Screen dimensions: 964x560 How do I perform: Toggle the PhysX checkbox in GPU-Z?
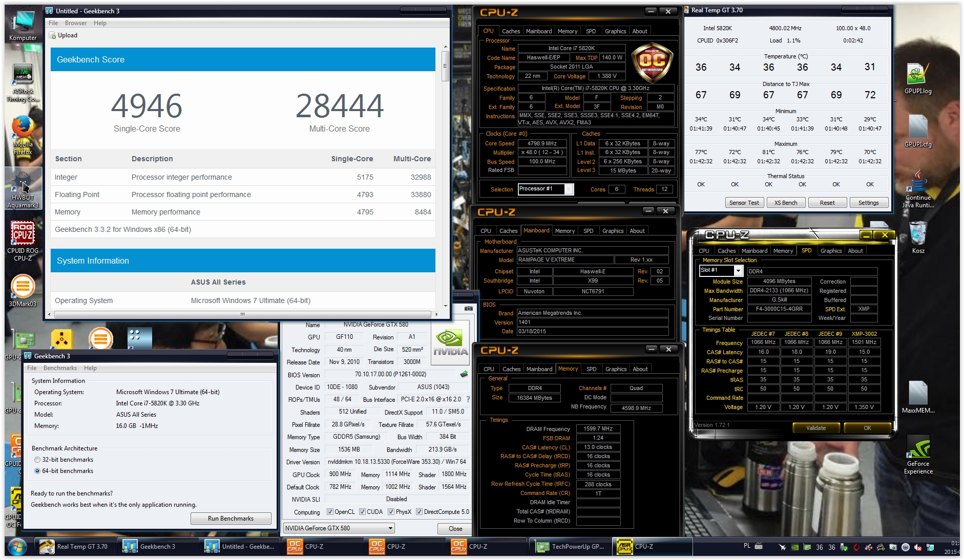click(391, 512)
